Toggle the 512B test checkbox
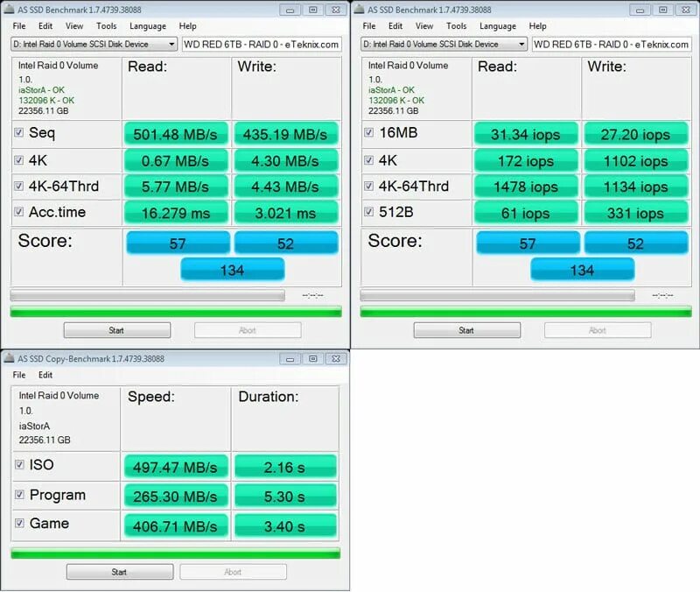700x592 pixels. [368, 212]
